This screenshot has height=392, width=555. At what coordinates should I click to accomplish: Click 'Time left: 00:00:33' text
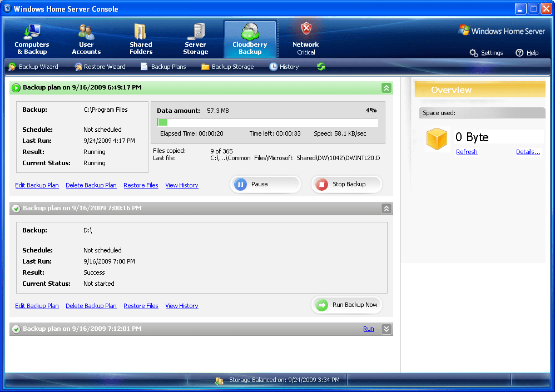click(x=275, y=133)
